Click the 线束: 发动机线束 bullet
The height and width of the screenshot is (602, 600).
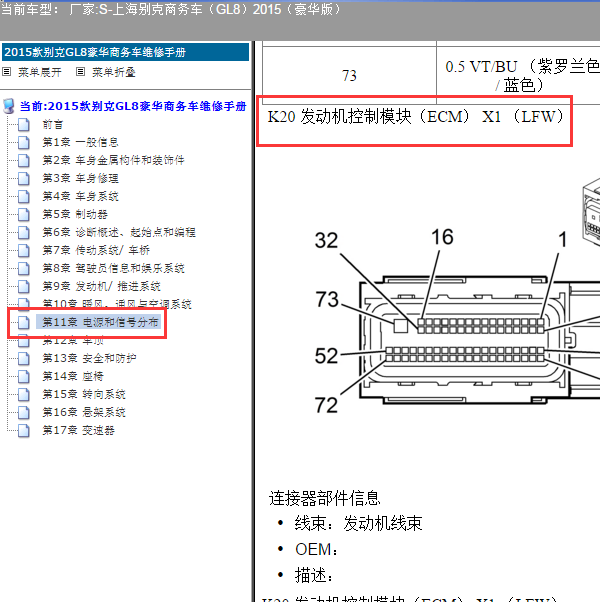coord(358,523)
